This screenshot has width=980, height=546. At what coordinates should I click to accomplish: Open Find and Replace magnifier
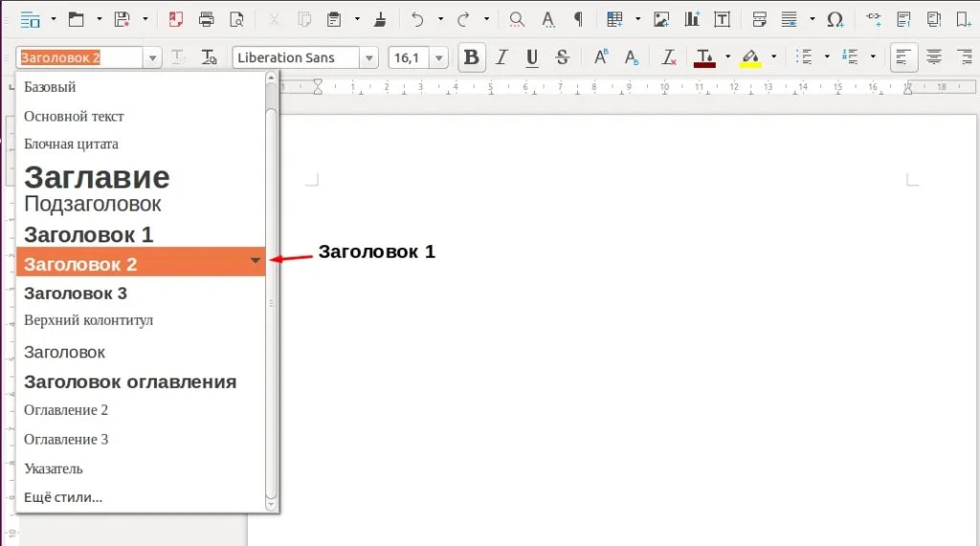[517, 19]
